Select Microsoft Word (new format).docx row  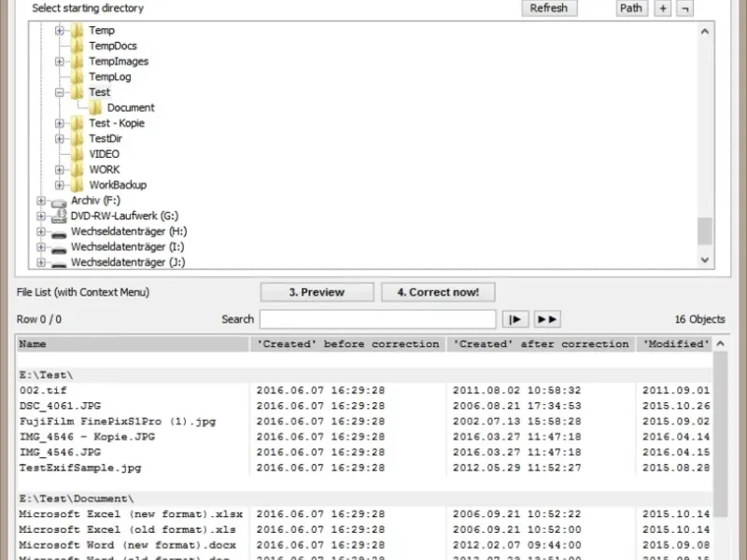point(365,545)
